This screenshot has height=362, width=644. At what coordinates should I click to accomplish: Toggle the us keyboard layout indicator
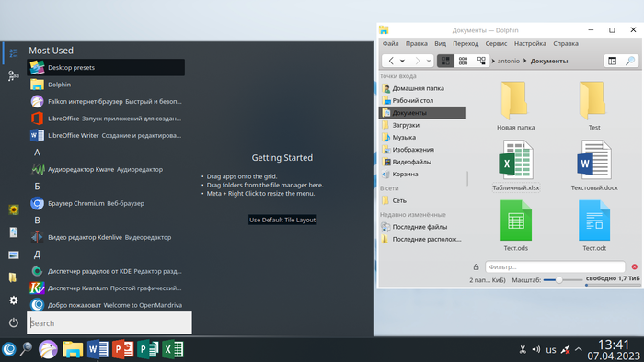(x=551, y=350)
